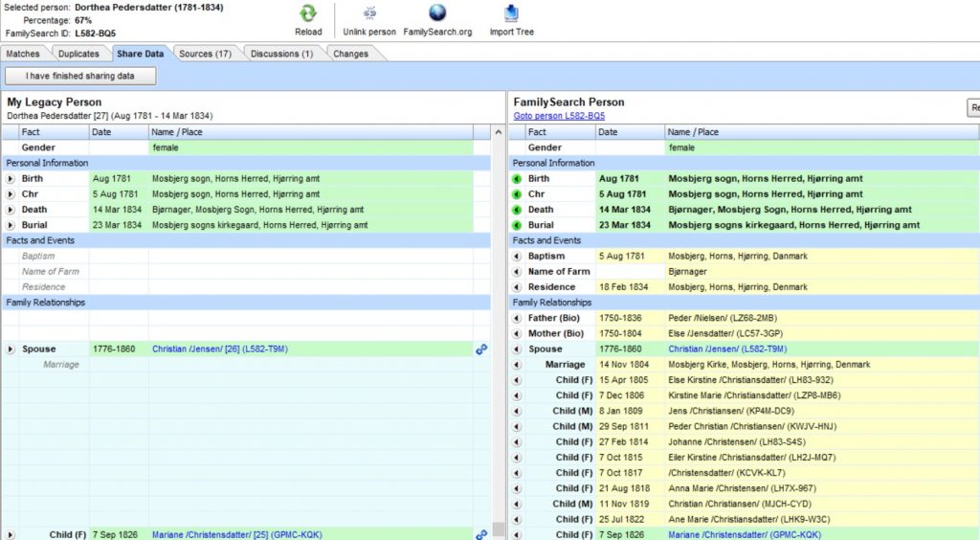Click the Reload icon
The height and width of the screenshot is (540, 980).
point(308,13)
